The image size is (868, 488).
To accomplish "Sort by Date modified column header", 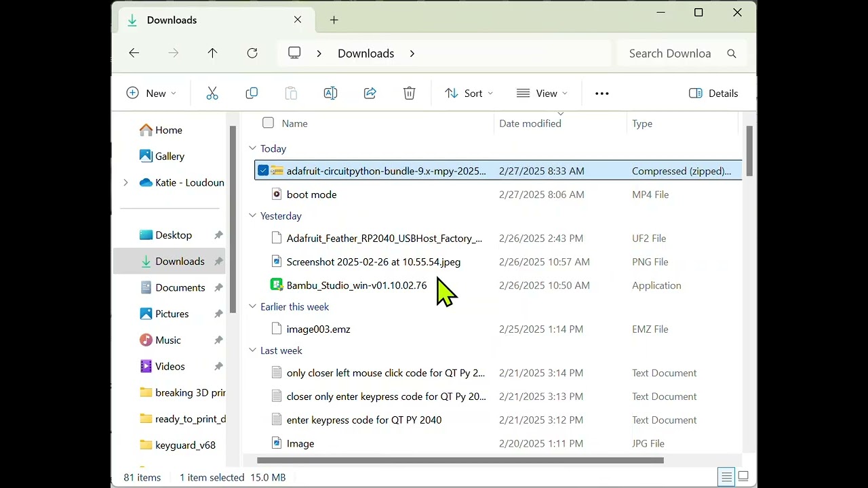I will [x=530, y=123].
